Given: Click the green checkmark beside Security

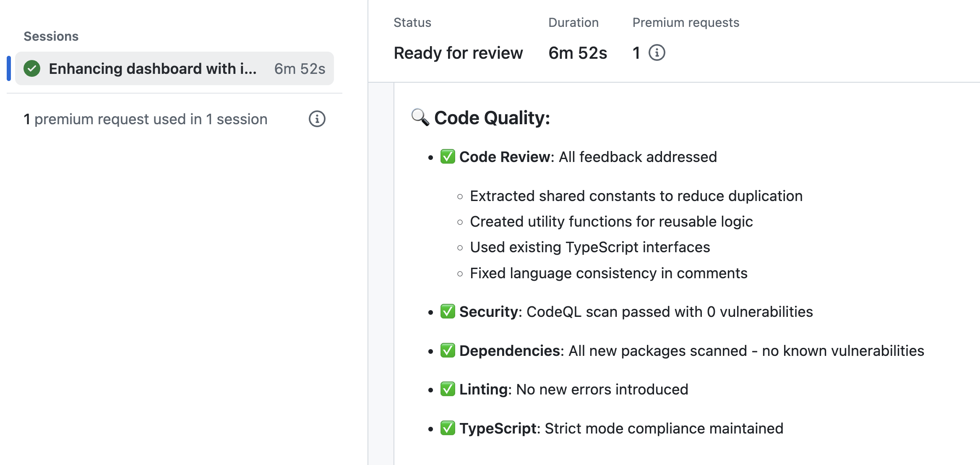Looking at the screenshot, I should click(x=448, y=311).
